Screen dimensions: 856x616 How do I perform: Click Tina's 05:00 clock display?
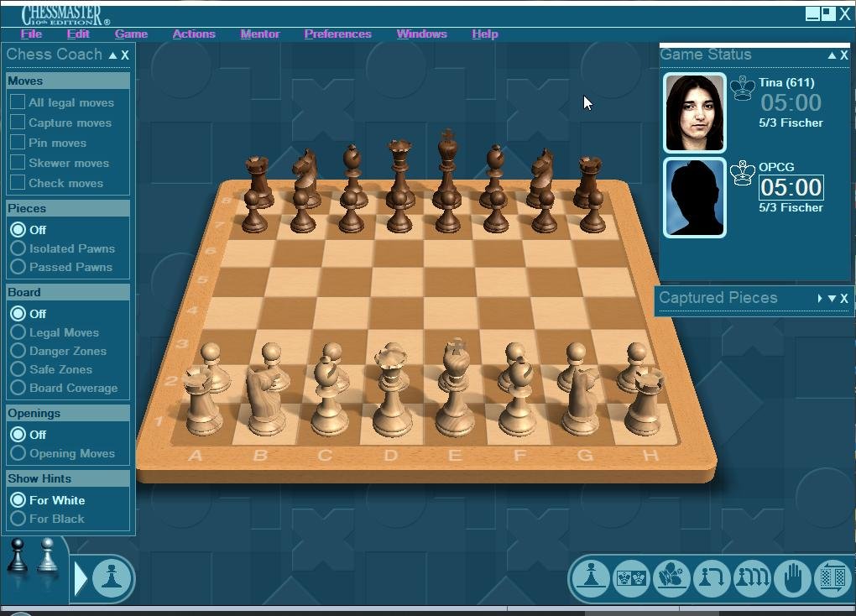(x=791, y=102)
